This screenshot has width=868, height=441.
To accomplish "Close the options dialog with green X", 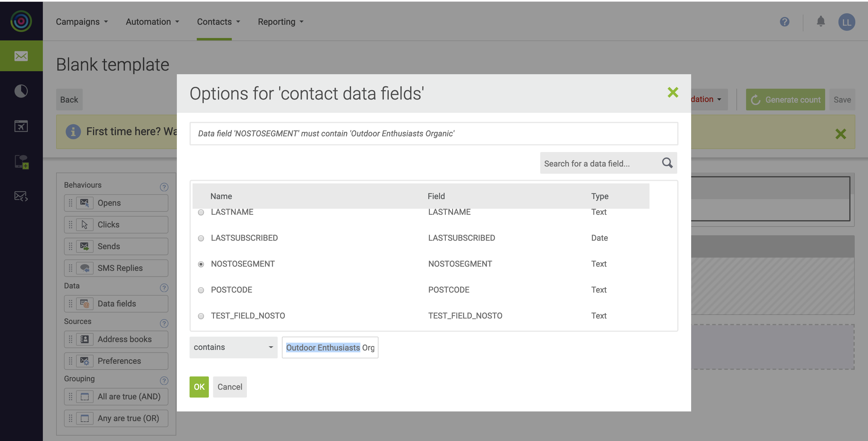I will [x=673, y=92].
